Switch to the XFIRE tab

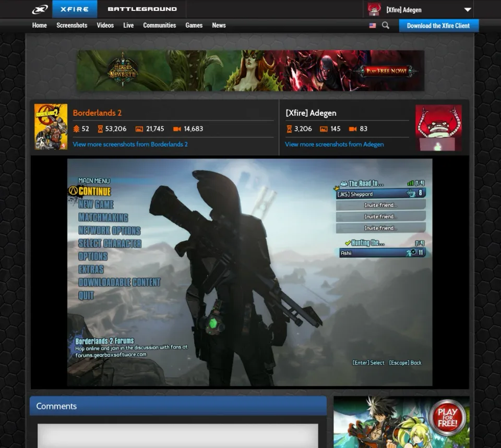pyautogui.click(x=75, y=9)
